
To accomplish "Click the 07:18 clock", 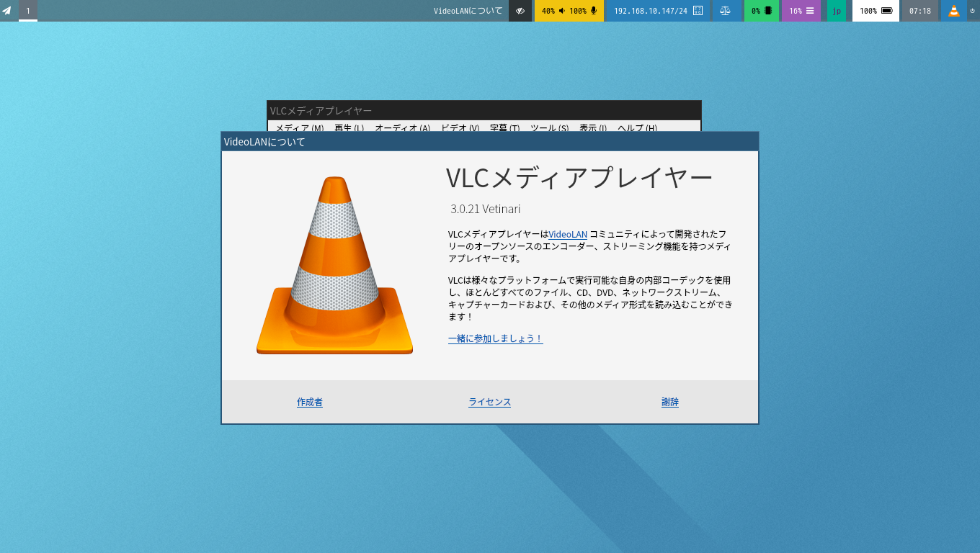I will tap(920, 11).
